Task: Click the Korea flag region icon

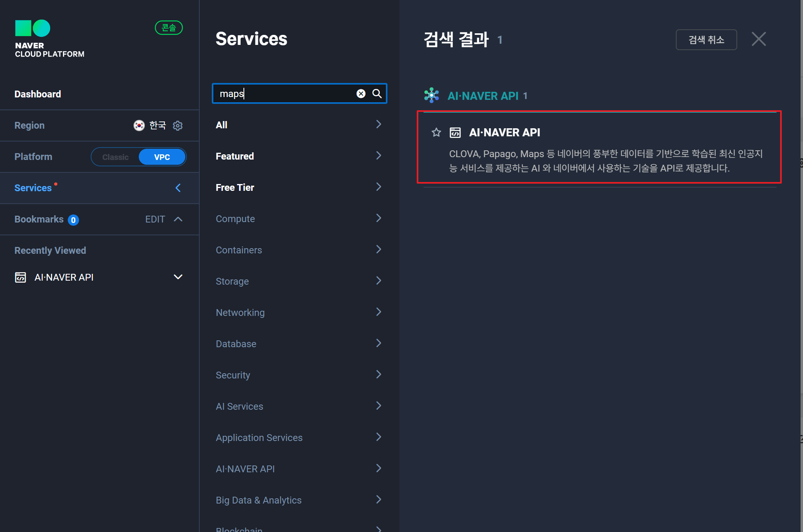Action: [x=139, y=125]
